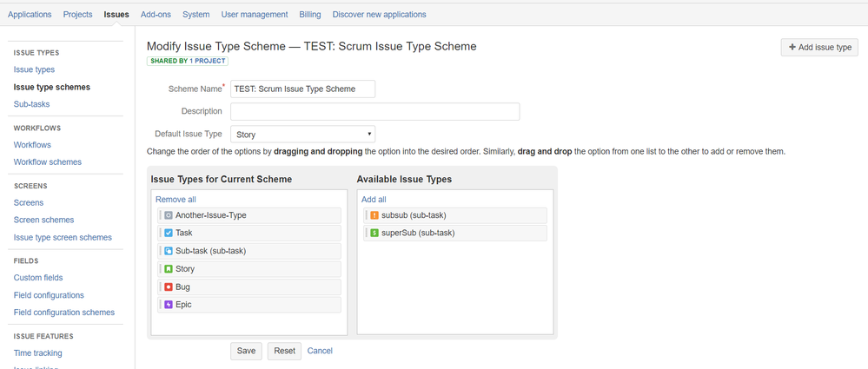The height and width of the screenshot is (369, 868).
Task: Open Custom fields sidebar link
Action: tap(38, 278)
